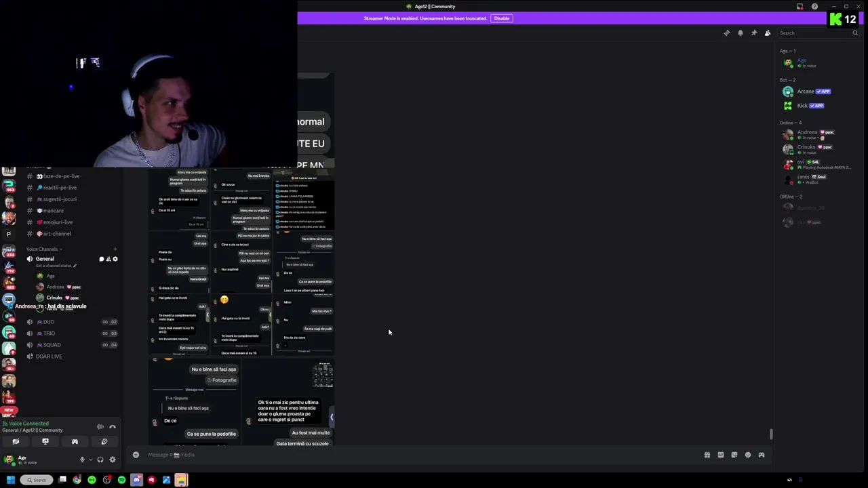
Task: Join the DUO voice channel
Action: 71,322
